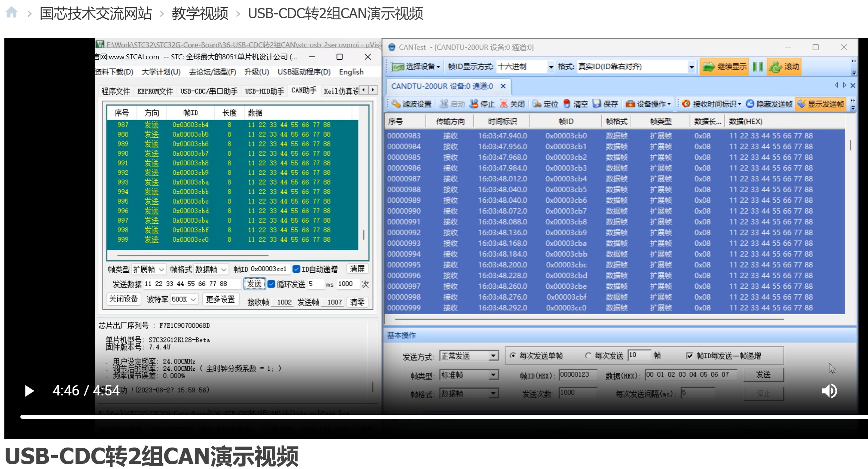Open 滤波设置 in CANTest toolbar

(412, 104)
